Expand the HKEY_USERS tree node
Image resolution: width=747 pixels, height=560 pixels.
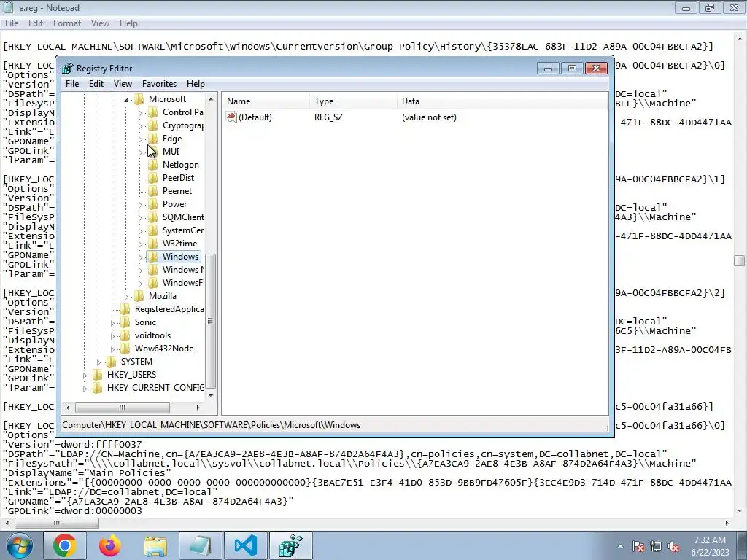pos(85,376)
